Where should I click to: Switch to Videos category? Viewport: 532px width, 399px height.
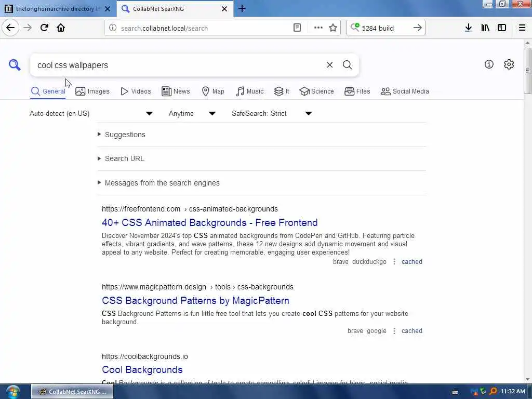136,91
